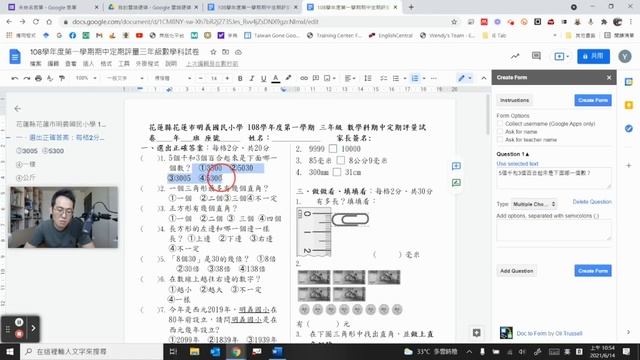Underline the selected text
Screen dimensions: 640x360
tap(264, 78)
